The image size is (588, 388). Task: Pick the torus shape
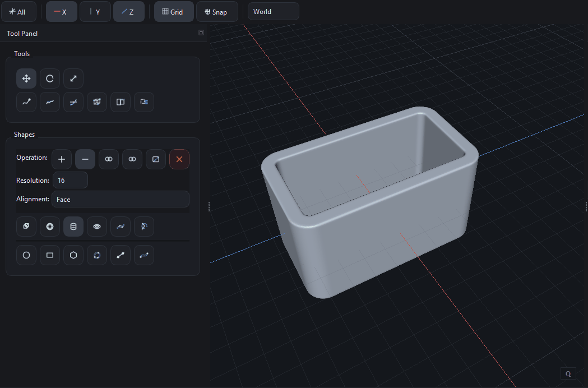pos(97,227)
